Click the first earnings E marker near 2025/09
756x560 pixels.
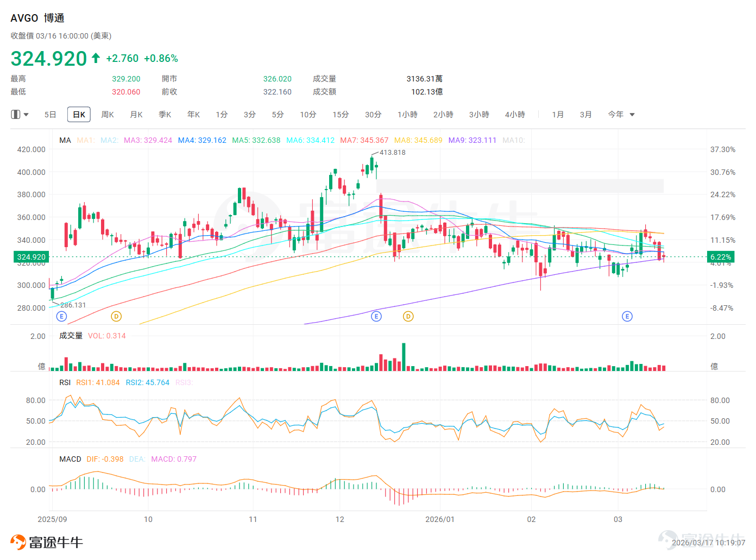click(61, 316)
